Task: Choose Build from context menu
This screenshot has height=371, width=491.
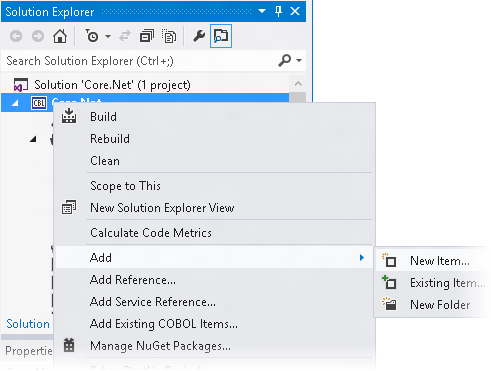Action: pyautogui.click(x=214, y=117)
